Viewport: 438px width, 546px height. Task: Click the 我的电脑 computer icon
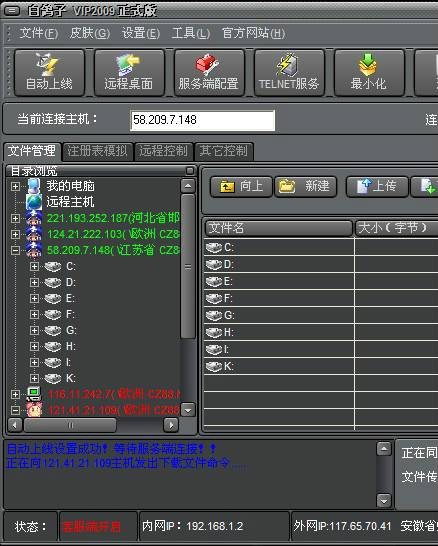34,186
